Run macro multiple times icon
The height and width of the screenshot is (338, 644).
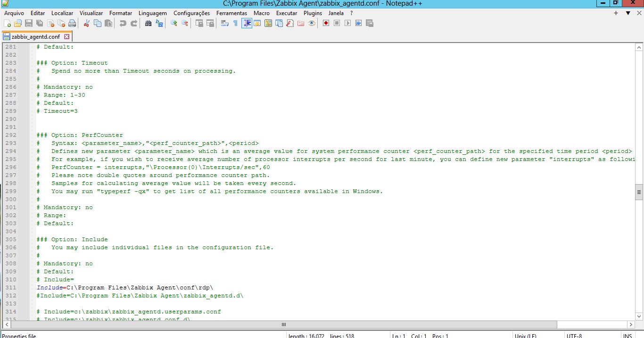pos(358,23)
